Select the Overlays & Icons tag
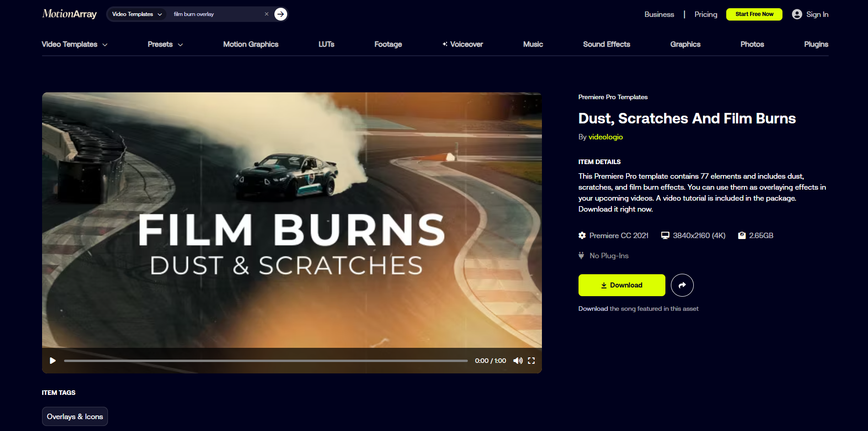Viewport: 868px width, 431px height. click(x=75, y=416)
